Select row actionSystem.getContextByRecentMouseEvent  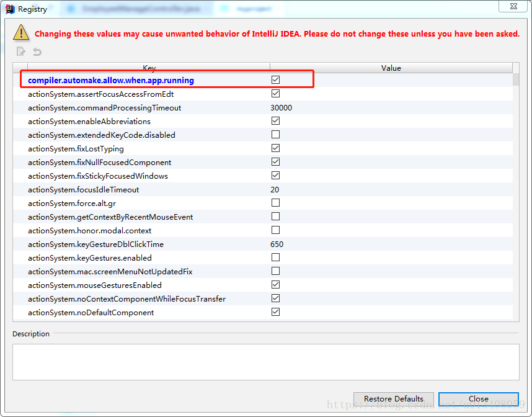point(263,217)
